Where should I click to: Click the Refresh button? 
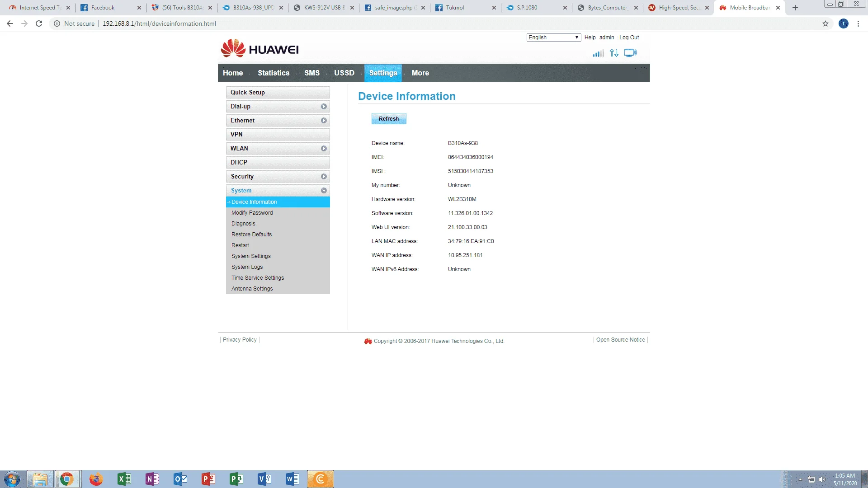coord(389,119)
